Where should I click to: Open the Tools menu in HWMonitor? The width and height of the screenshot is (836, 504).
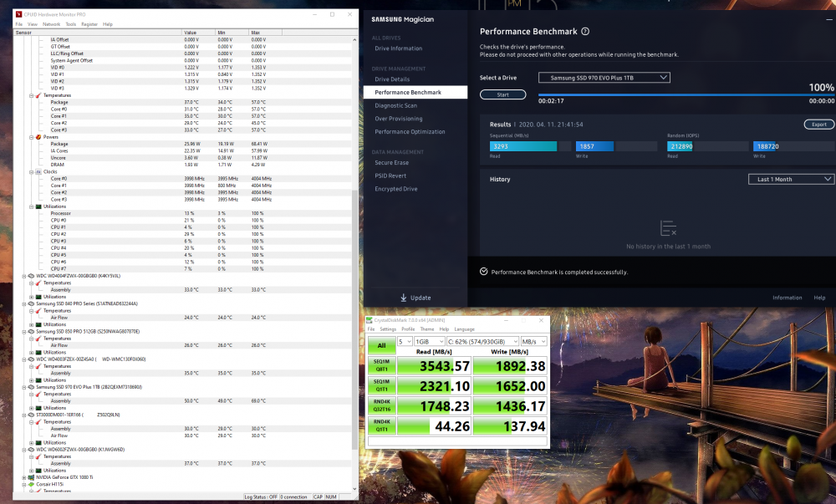(71, 24)
